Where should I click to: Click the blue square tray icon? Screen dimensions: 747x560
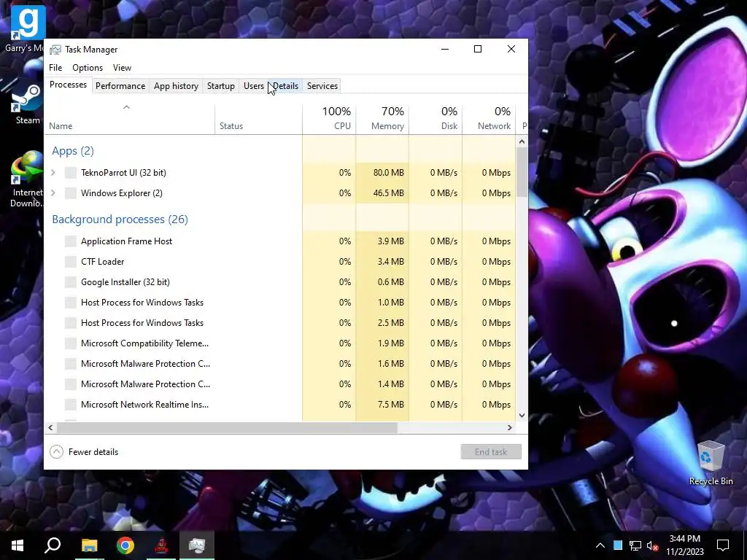tap(618, 545)
